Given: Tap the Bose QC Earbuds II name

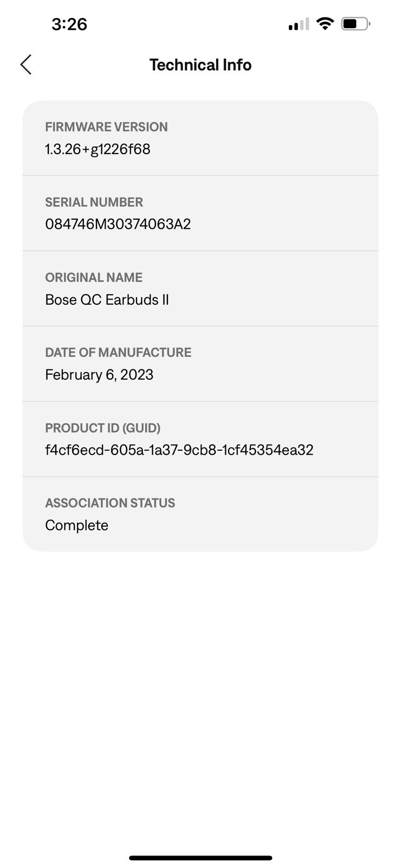Looking at the screenshot, I should [107, 299].
